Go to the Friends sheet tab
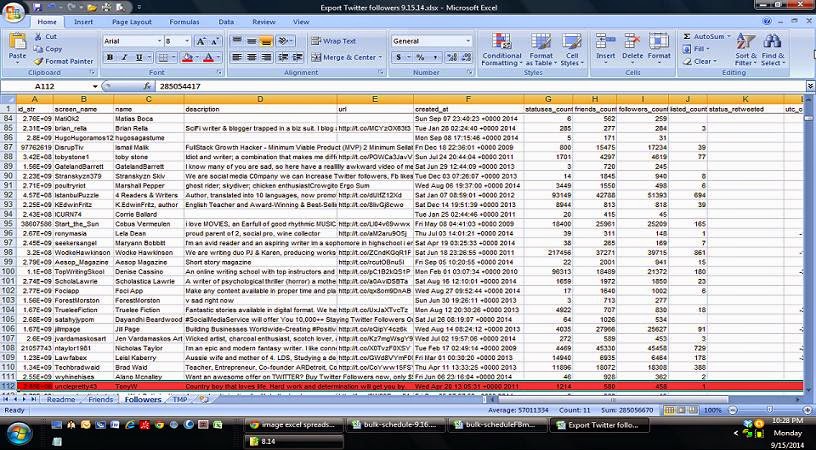This screenshot has height=450, width=816. coord(100,400)
